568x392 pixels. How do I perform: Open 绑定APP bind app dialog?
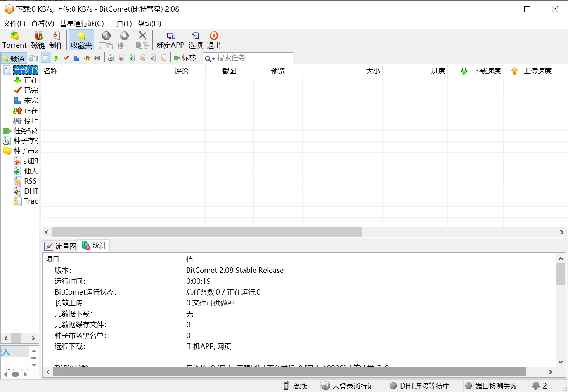click(x=170, y=40)
